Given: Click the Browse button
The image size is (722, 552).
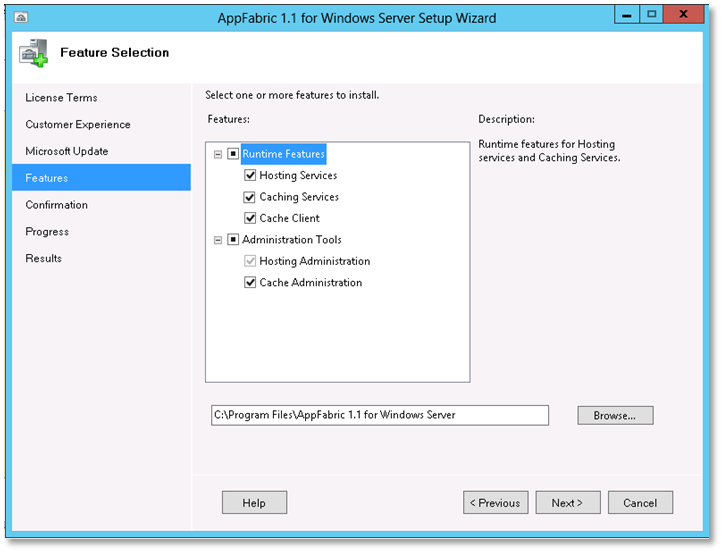Looking at the screenshot, I should point(615,415).
